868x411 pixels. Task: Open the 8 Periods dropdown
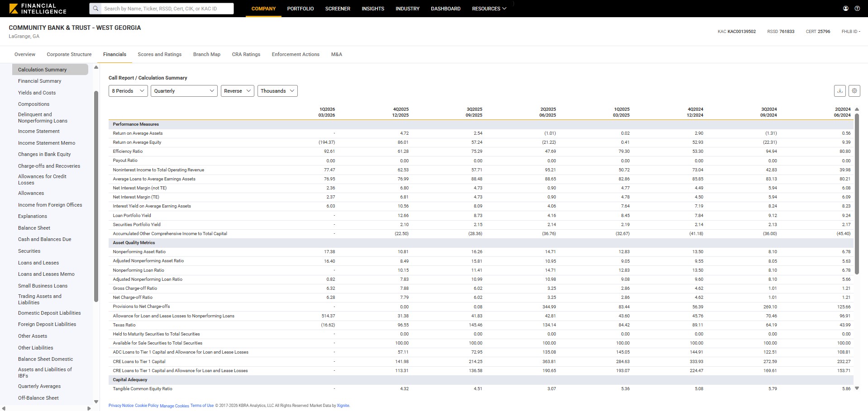point(128,91)
